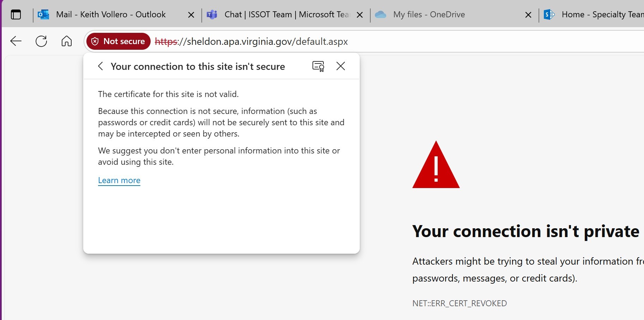This screenshot has height=320, width=644.
Task: Switch to the My files - OneDrive tab
Action: pos(429,14)
